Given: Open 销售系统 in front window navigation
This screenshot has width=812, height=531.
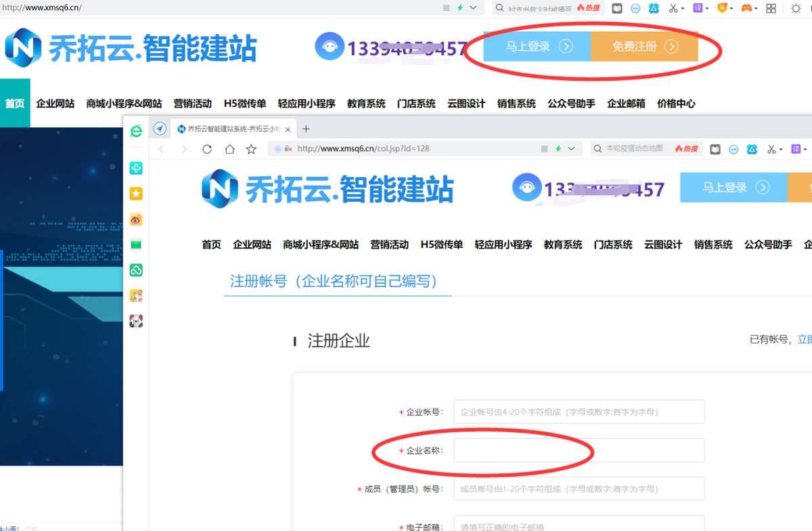Looking at the screenshot, I should [x=713, y=245].
